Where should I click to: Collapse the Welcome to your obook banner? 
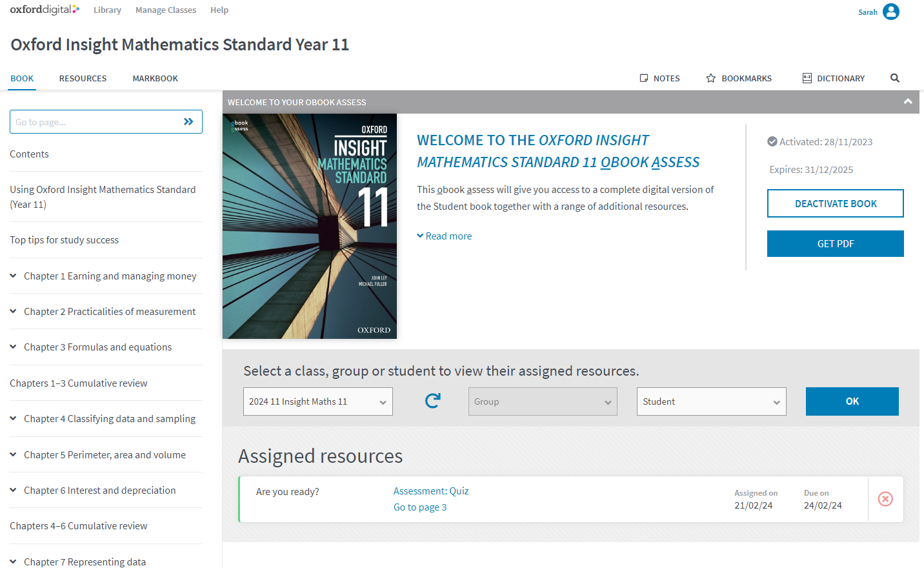[908, 101]
